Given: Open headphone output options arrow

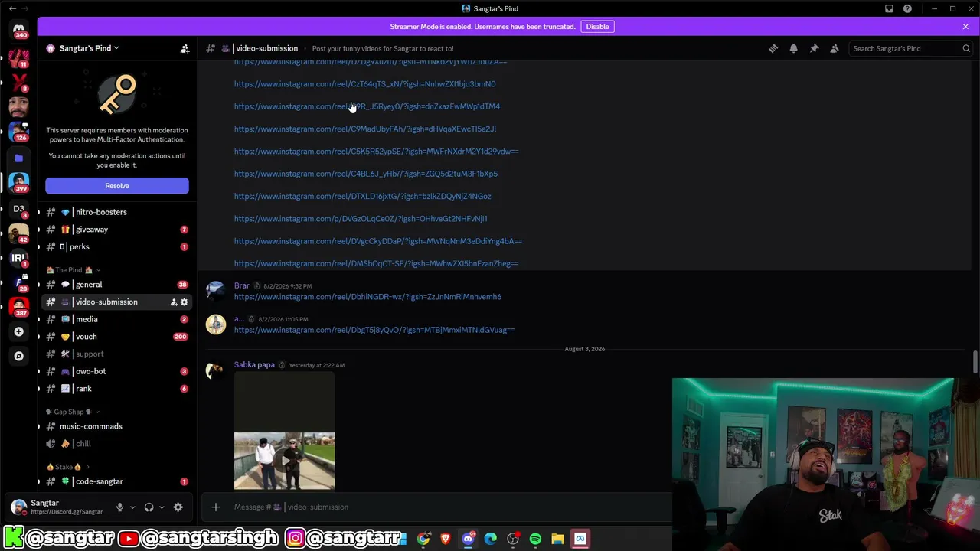Looking at the screenshot, I should (162, 507).
